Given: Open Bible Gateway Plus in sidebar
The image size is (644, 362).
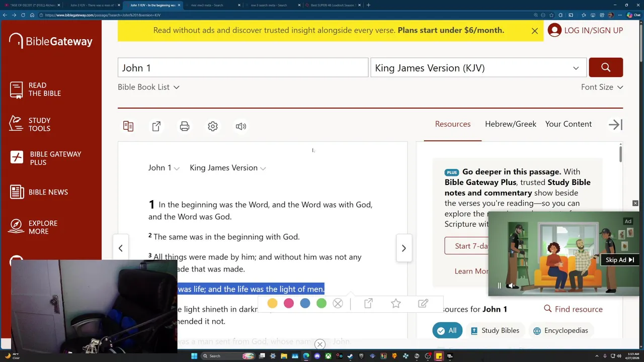Looking at the screenshot, I should 46,158.
